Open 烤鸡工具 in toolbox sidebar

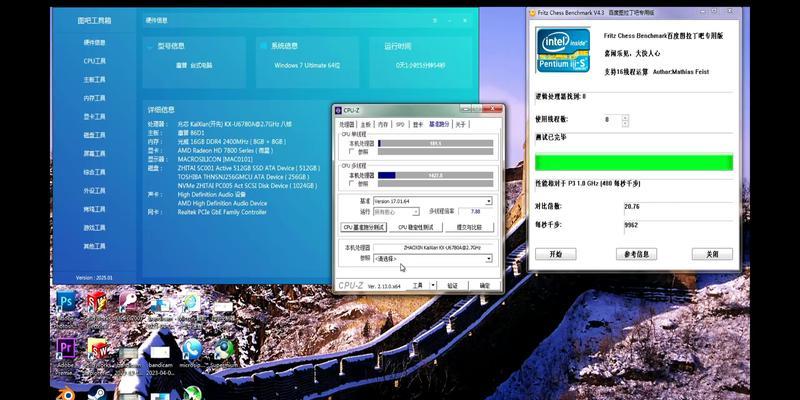click(x=94, y=209)
